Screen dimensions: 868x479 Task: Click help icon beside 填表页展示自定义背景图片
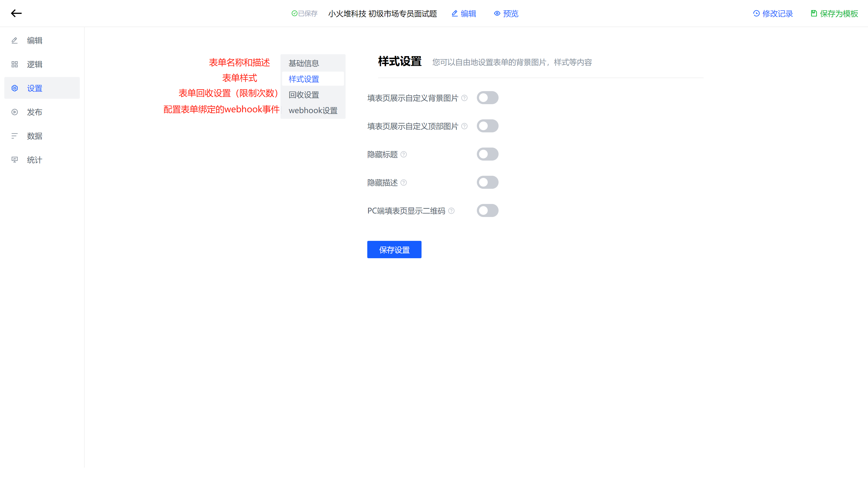coord(464,98)
